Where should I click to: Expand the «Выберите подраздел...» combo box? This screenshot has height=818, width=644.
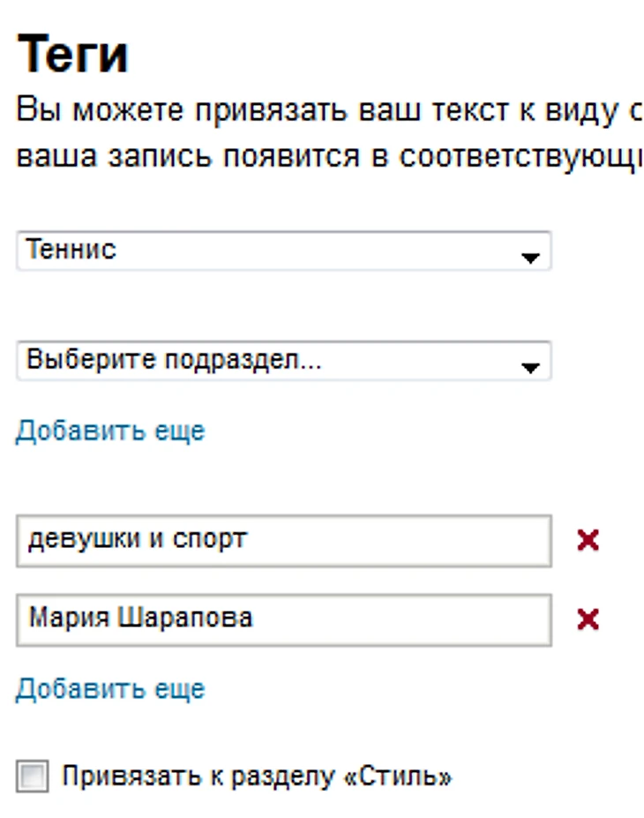[284, 361]
